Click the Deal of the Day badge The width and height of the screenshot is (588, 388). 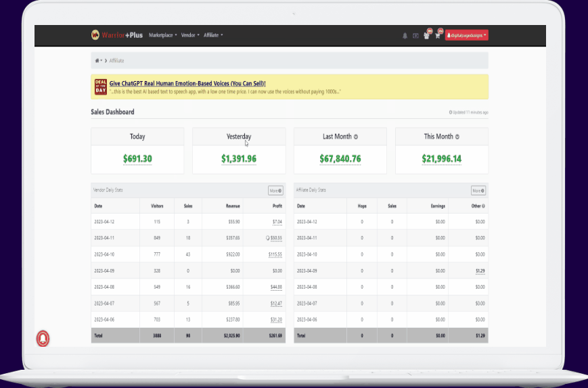pyautogui.click(x=101, y=87)
